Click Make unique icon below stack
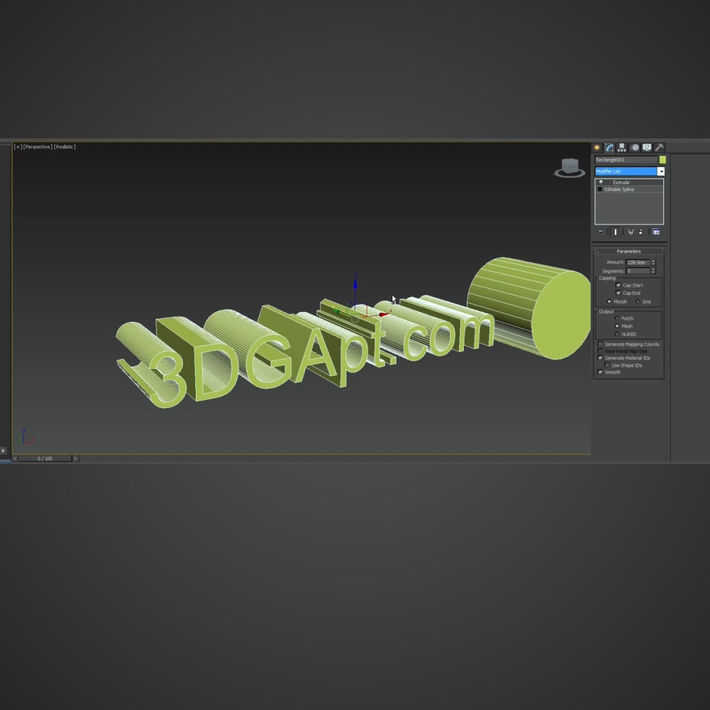 pyautogui.click(x=630, y=232)
